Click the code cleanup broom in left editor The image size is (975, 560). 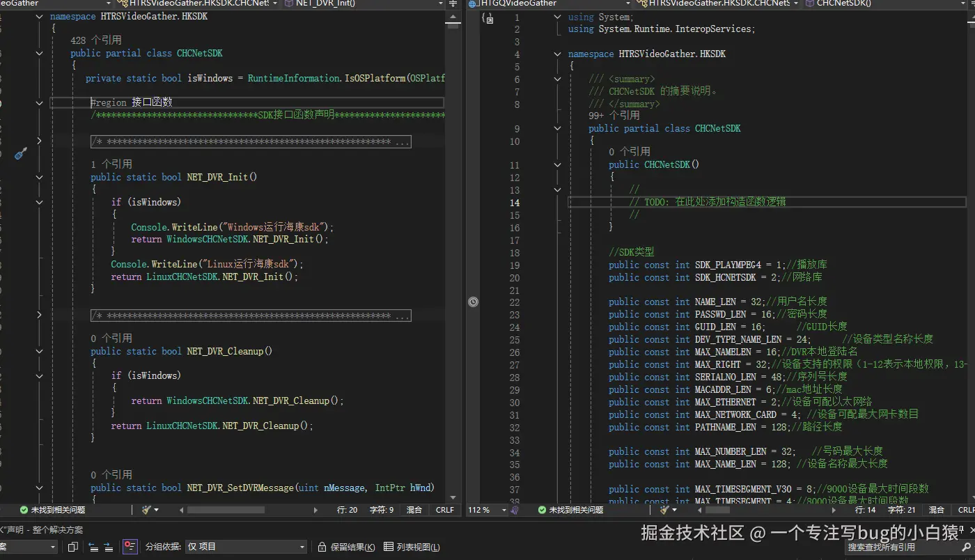(147, 510)
